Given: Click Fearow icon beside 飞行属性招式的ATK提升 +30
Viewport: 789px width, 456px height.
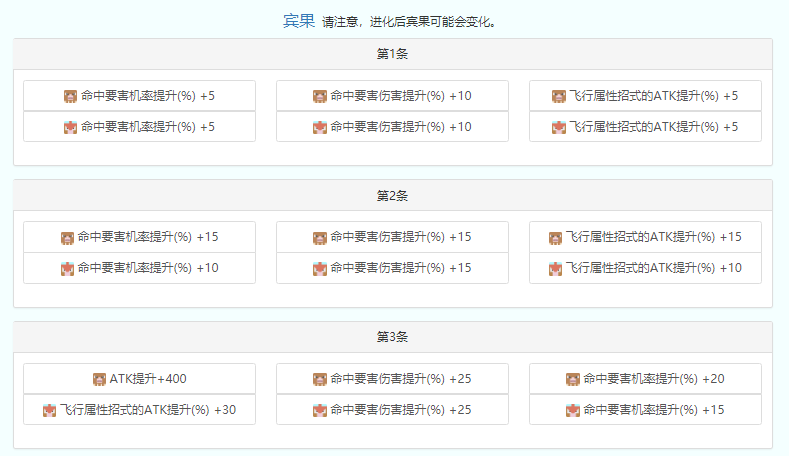Looking at the screenshot, I should pos(49,410).
